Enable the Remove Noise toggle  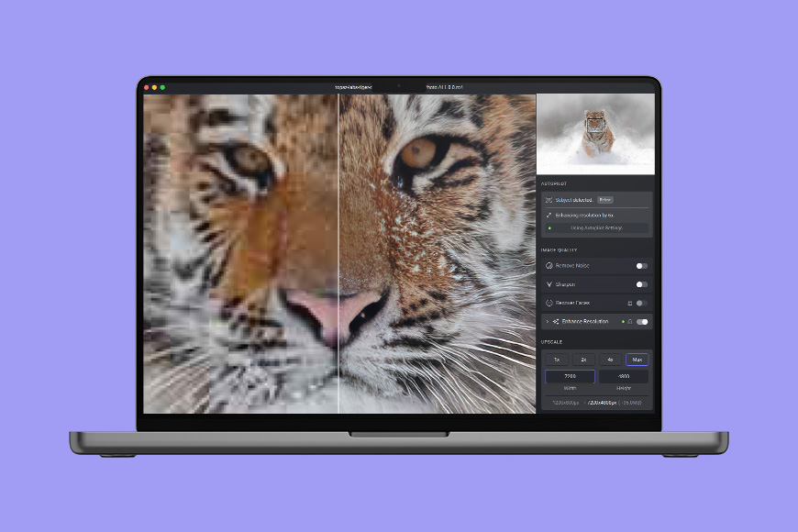coord(642,266)
